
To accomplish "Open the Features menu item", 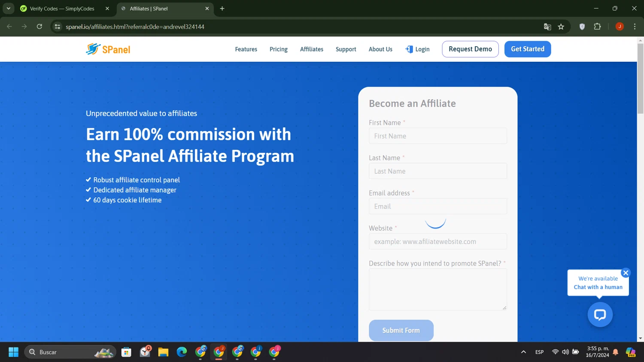I will click(x=246, y=49).
